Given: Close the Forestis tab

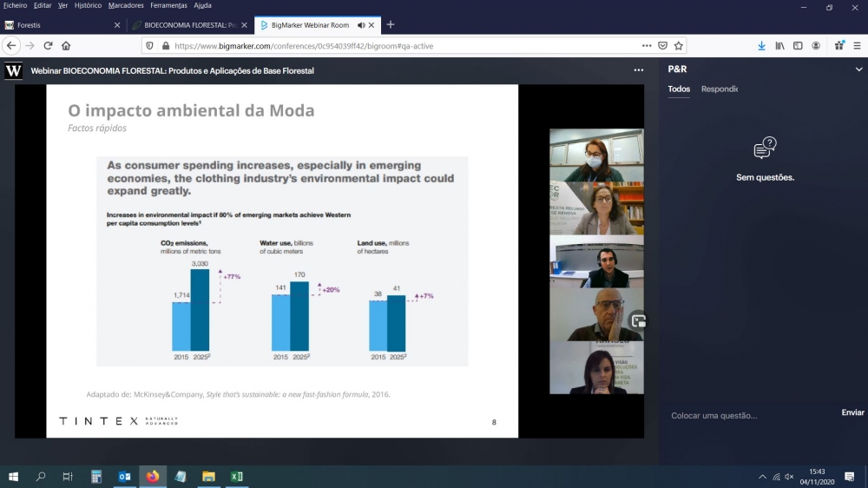Looking at the screenshot, I should click(117, 25).
